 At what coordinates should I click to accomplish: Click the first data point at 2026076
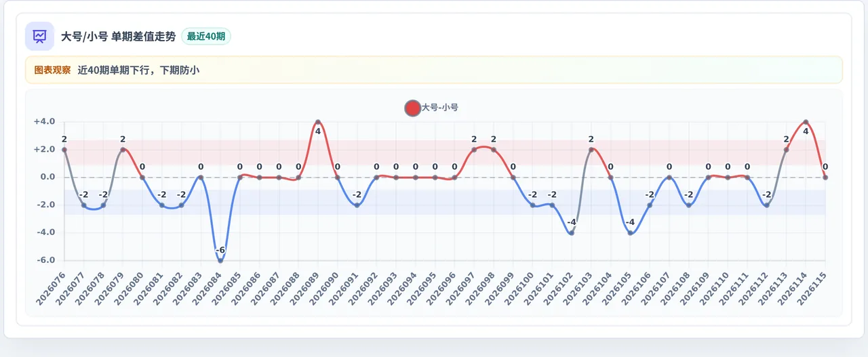click(64, 150)
